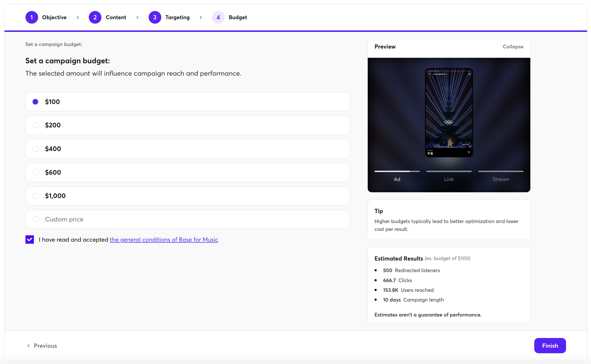Click the chevron between Objective and Content
Viewport: 591px width, 364px height.
(x=77, y=17)
